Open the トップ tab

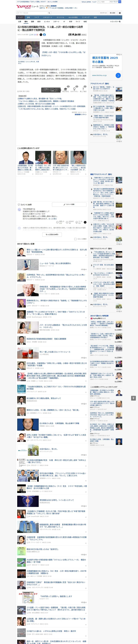[20, 17]
